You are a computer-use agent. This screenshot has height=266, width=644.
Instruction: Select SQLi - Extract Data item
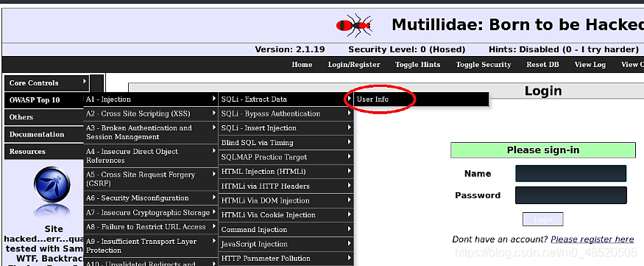click(286, 99)
